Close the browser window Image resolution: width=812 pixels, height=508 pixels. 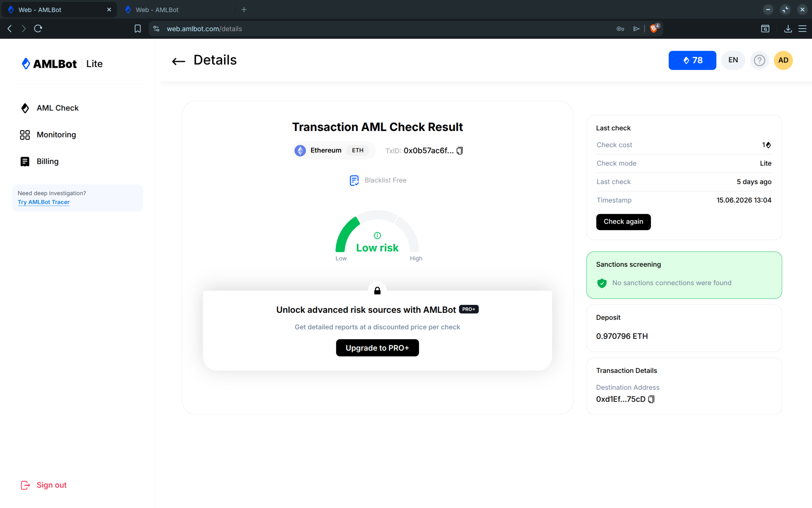[802, 10]
